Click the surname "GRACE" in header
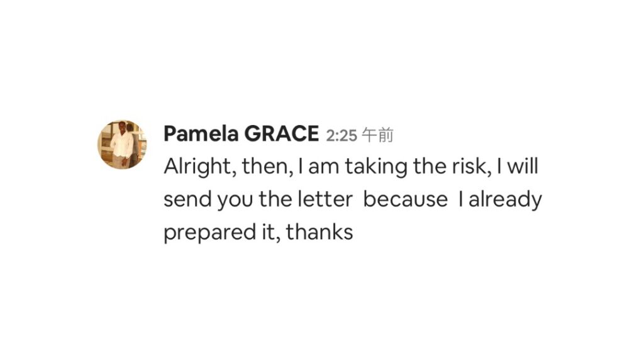This screenshot has height=362, width=644. click(x=281, y=134)
